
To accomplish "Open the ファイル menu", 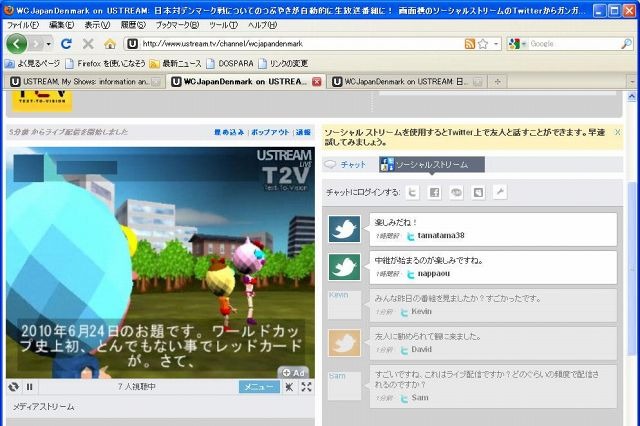I will (22, 25).
